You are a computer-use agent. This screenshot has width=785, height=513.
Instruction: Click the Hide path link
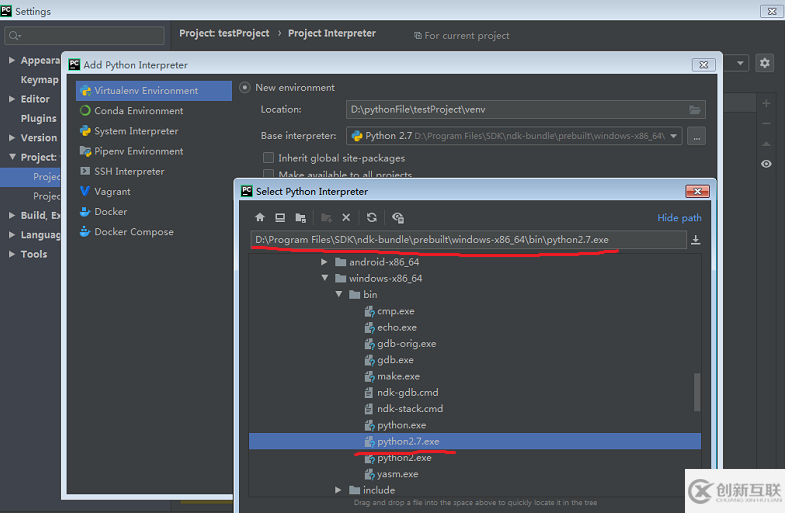tap(679, 218)
